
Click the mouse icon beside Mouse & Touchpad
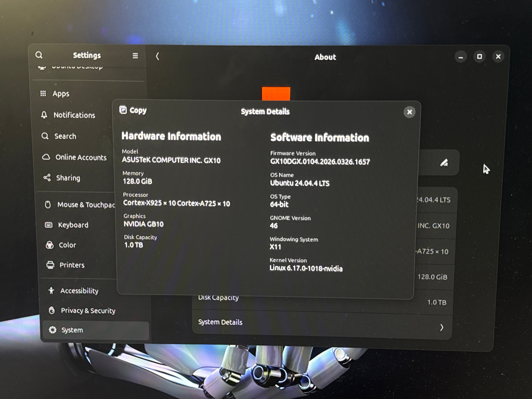pos(48,205)
